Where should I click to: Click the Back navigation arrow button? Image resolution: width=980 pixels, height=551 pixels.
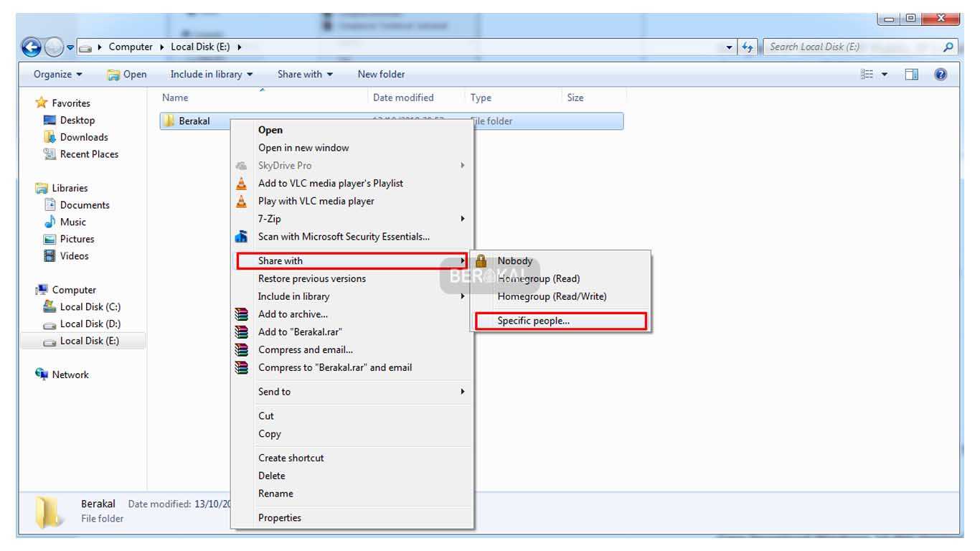[32, 47]
